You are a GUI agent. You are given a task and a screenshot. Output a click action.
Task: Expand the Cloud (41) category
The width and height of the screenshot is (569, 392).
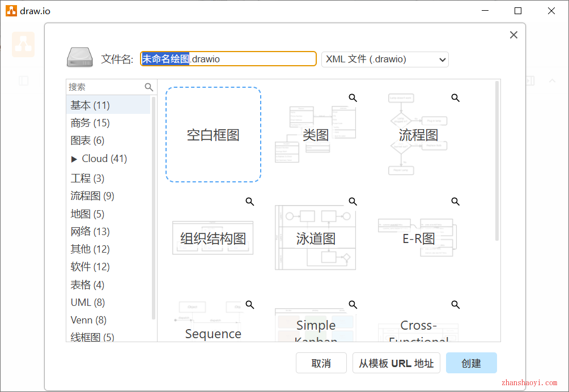(x=74, y=159)
